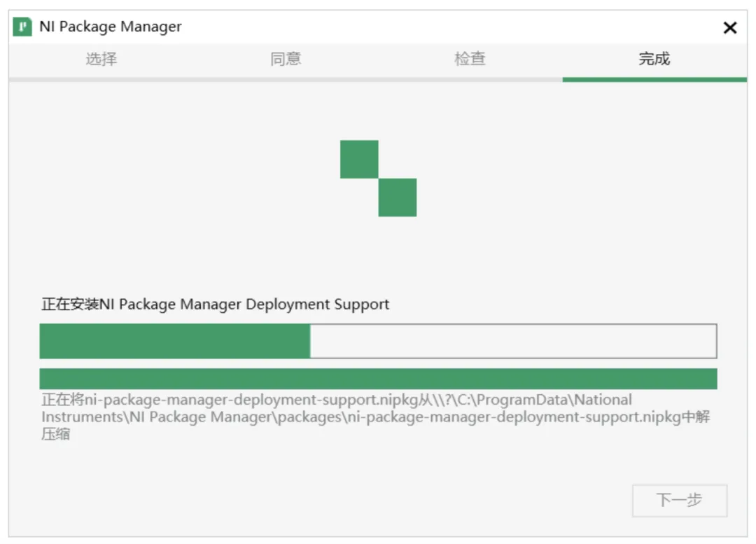Click the detail line starting with 正在将ni-package-manager

[x=336, y=400]
